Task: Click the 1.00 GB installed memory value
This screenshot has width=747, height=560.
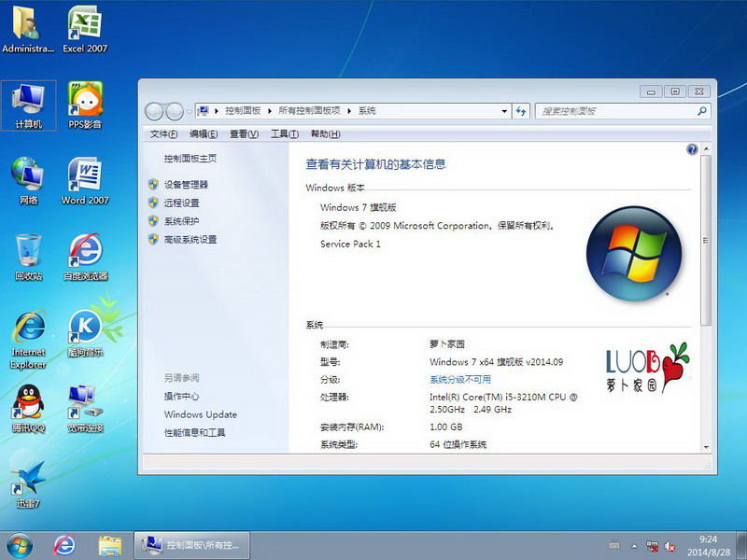Action: pos(446,427)
